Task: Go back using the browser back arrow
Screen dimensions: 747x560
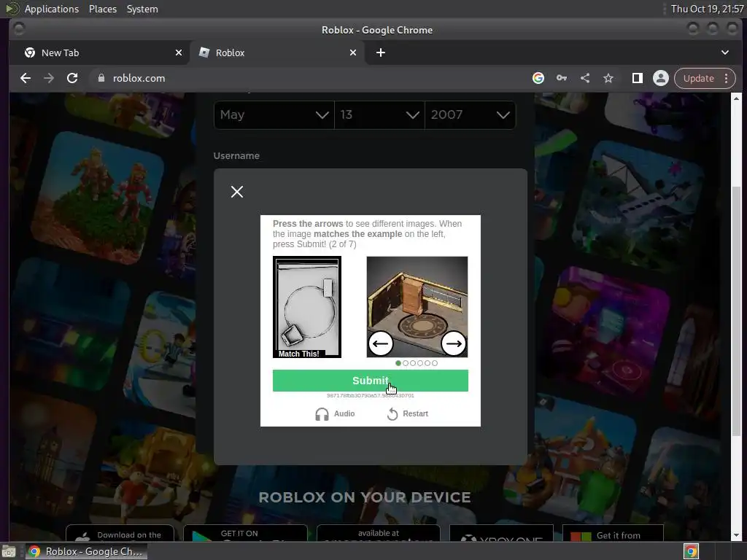Action: pos(26,78)
